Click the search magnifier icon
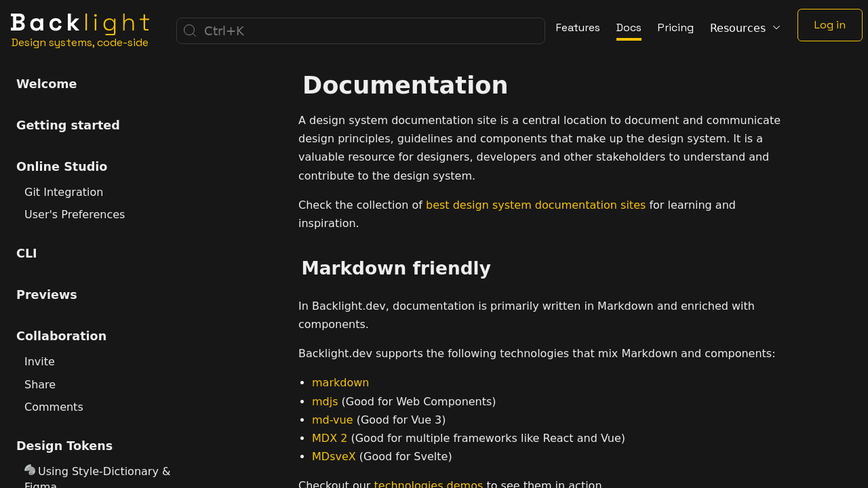The height and width of the screenshot is (488, 868). click(x=190, y=30)
